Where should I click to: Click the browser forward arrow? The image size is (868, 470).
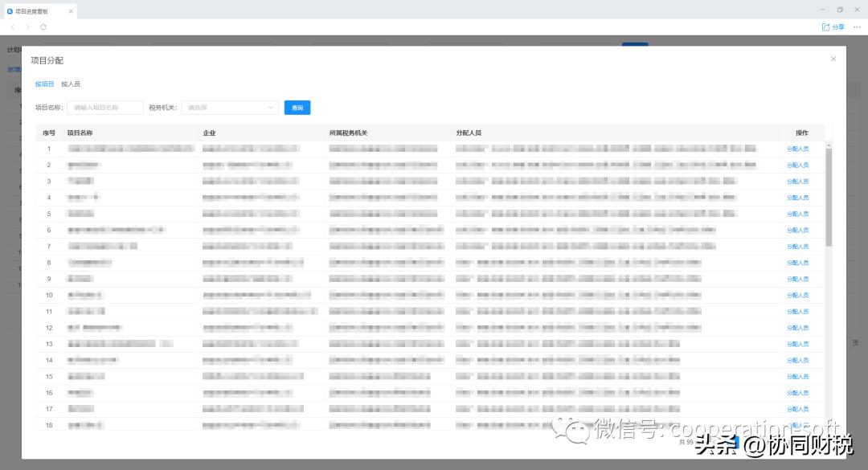click(x=27, y=27)
